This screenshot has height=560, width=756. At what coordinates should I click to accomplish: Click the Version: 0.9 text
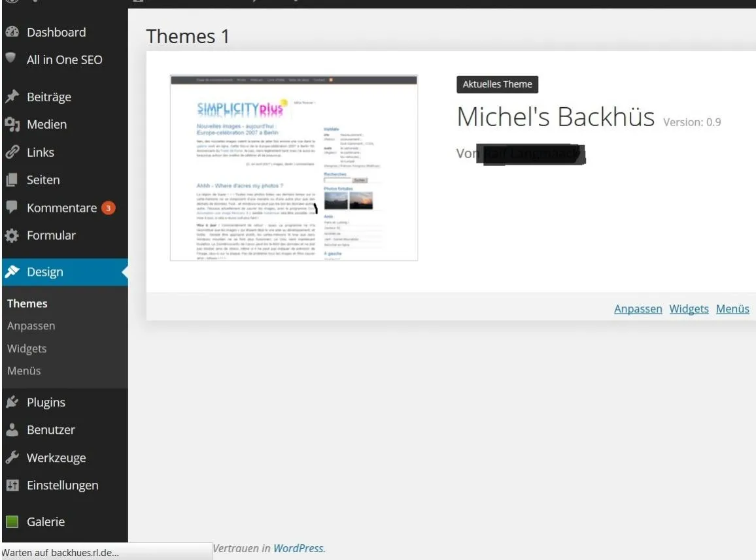coord(692,122)
